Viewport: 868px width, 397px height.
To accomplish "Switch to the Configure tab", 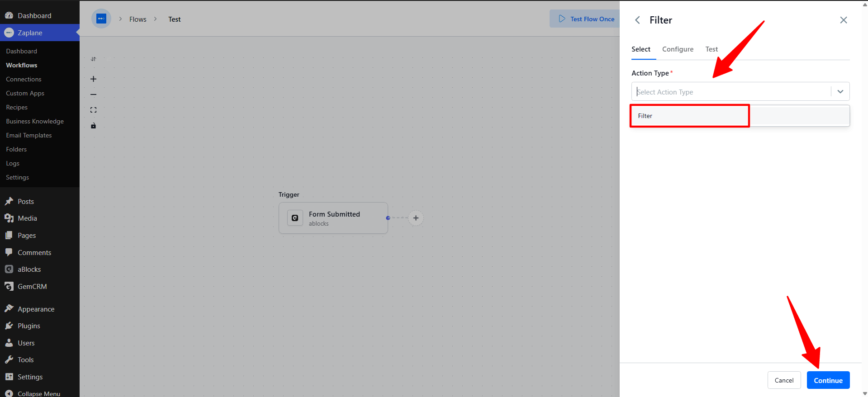I will click(678, 49).
